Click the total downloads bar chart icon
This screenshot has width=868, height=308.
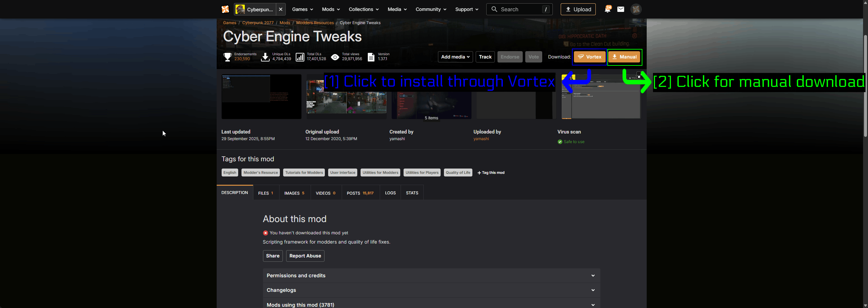(300, 57)
